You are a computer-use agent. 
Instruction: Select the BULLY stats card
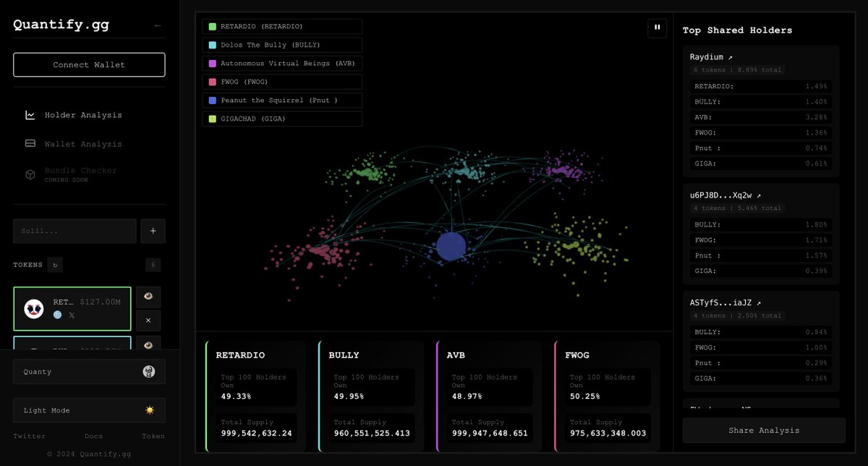pos(370,397)
